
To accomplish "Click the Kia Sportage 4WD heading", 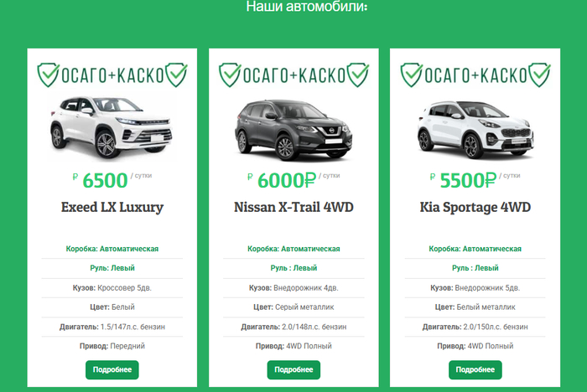I will click(x=475, y=207).
